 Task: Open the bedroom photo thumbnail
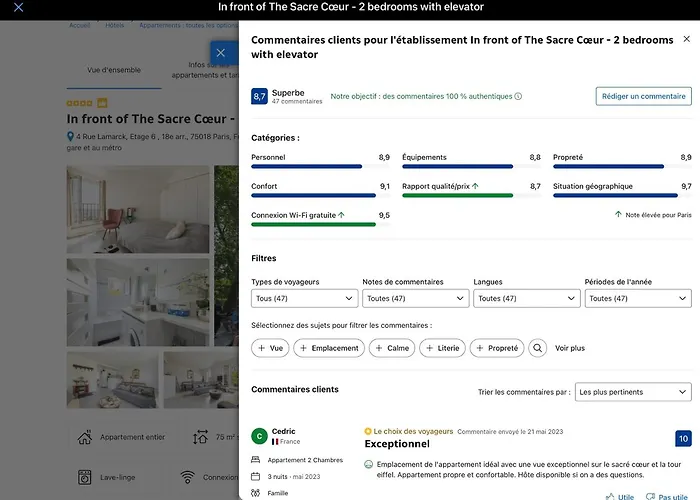[x=138, y=209]
